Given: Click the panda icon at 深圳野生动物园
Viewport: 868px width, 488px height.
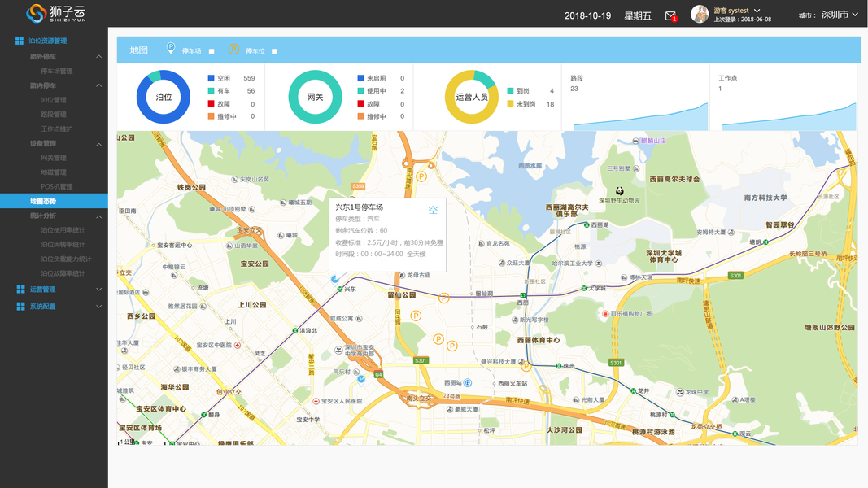Looking at the screenshot, I should coord(619,191).
